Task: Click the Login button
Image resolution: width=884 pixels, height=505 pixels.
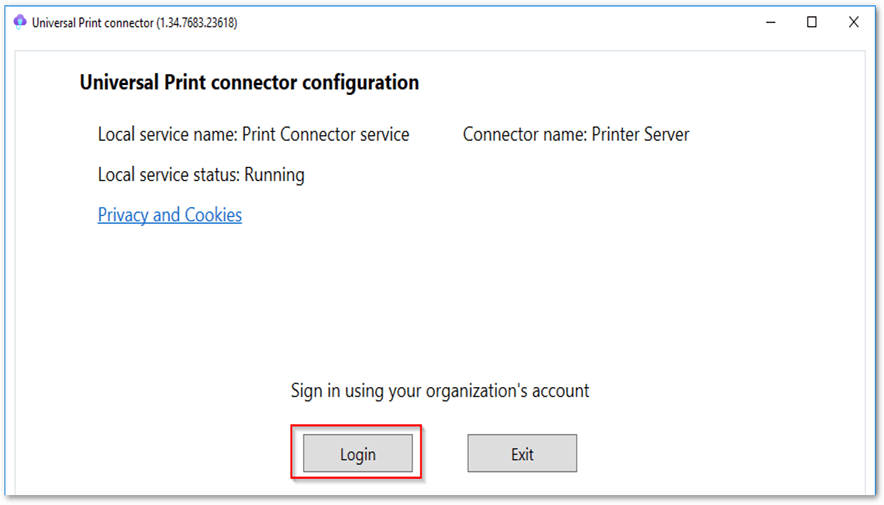Action: (x=357, y=453)
